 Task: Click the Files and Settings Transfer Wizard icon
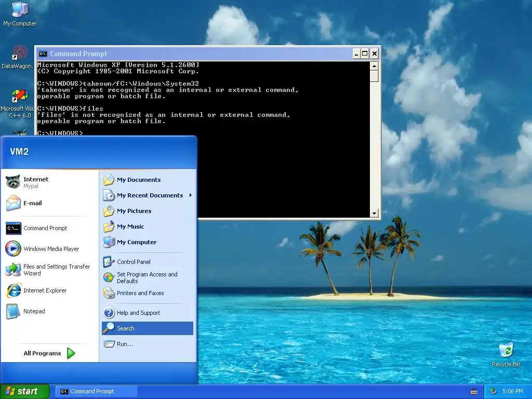pyautogui.click(x=13, y=270)
